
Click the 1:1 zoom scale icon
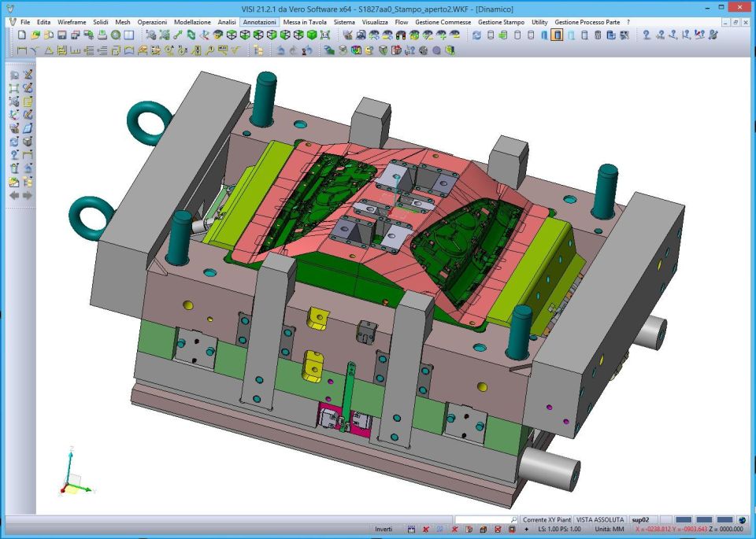click(325, 35)
